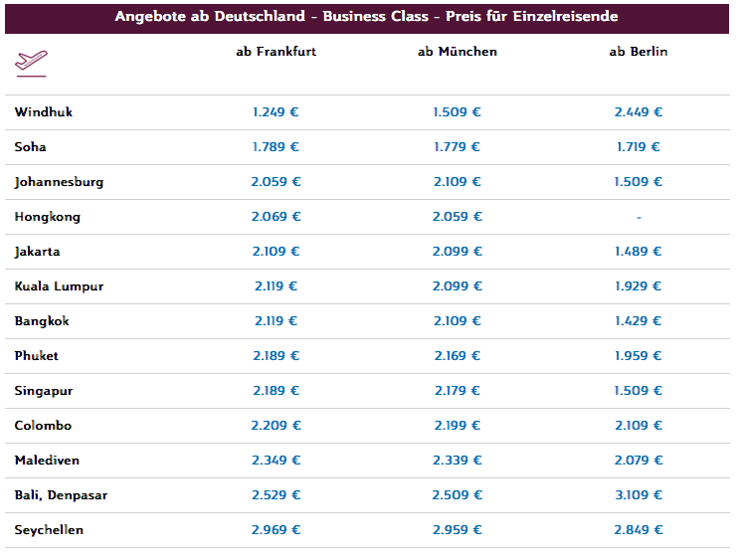Choose Seychellen price from Frankfurt

tap(276, 530)
